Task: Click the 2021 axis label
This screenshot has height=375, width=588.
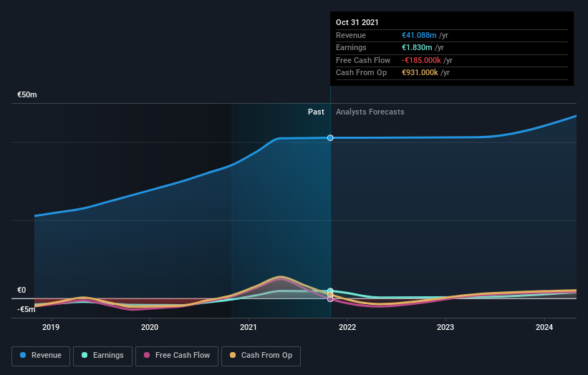Action: 249,327
